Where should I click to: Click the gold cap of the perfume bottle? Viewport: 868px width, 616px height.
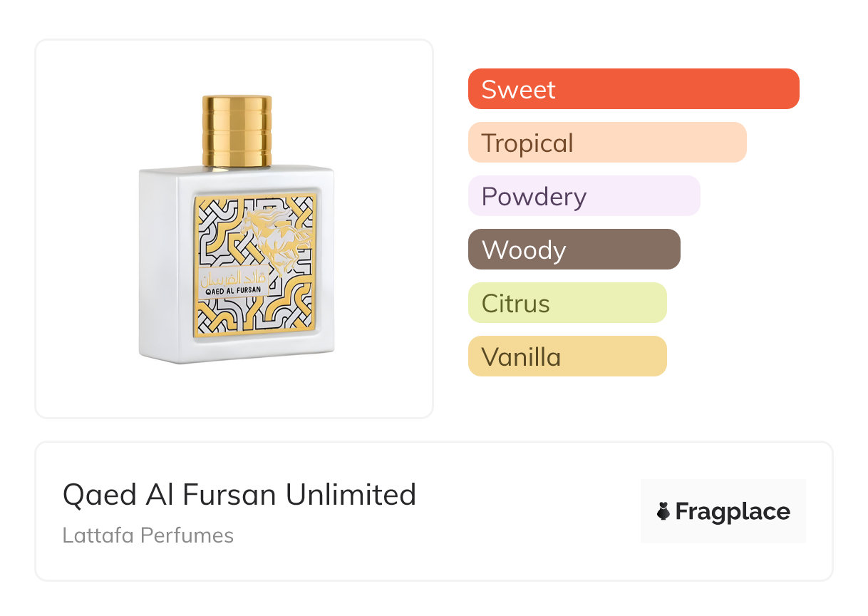pyautogui.click(x=237, y=130)
